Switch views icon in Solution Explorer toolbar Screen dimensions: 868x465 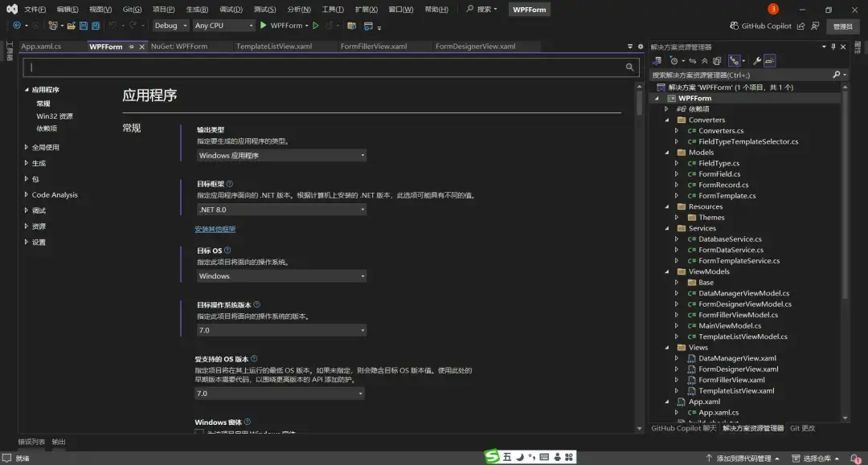(657, 61)
